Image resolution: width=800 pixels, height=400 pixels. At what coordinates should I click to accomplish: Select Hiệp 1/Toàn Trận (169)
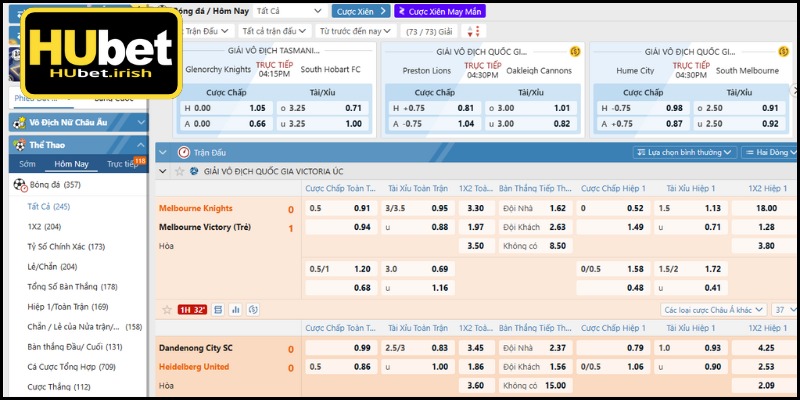68,307
